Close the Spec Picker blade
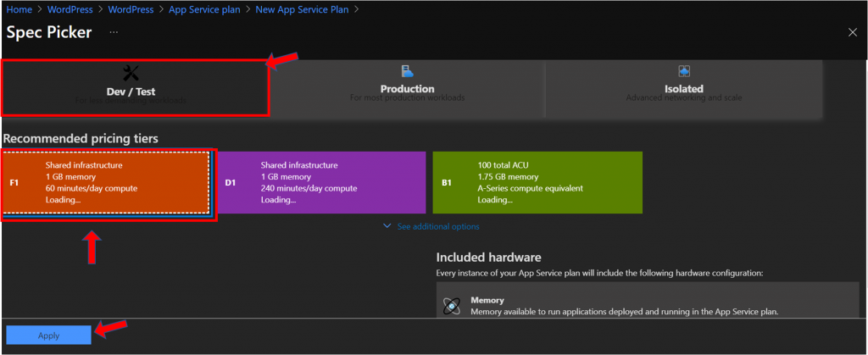Viewport: 868px width, 355px height. coord(853,32)
